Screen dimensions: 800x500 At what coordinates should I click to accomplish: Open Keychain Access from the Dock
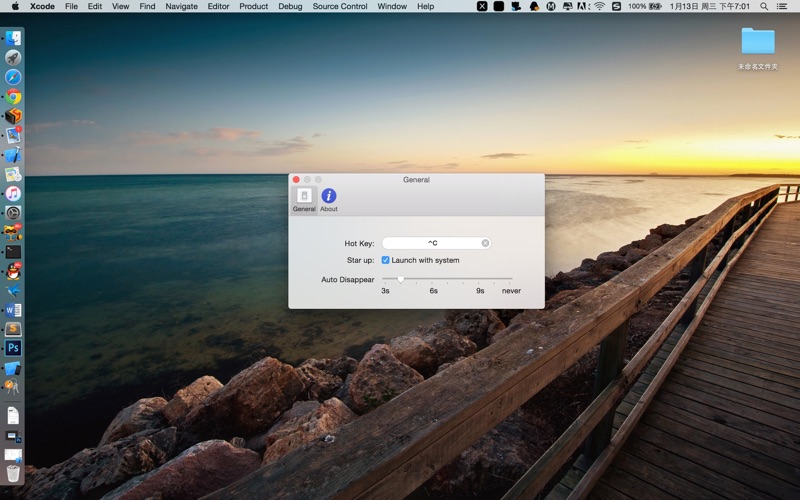pos(13,387)
